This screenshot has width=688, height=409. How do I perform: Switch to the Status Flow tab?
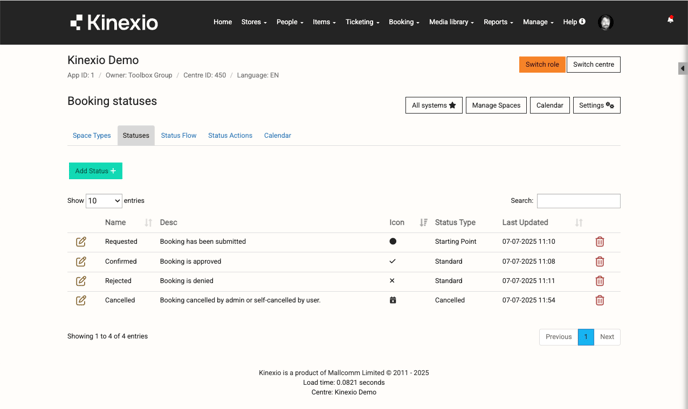179,135
